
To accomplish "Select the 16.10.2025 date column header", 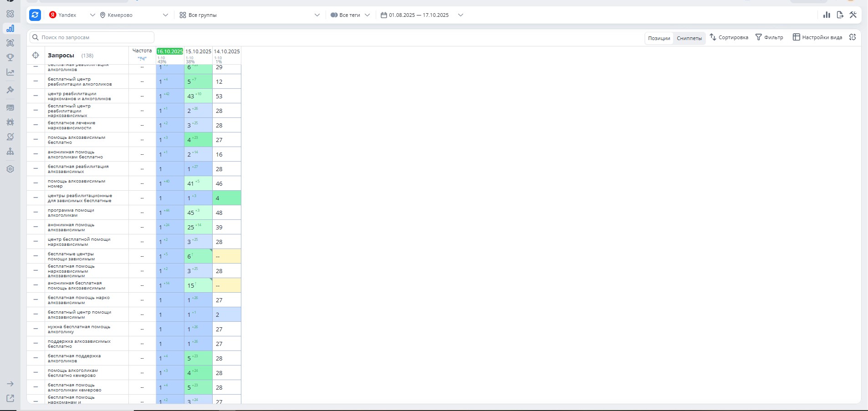I will [x=170, y=51].
